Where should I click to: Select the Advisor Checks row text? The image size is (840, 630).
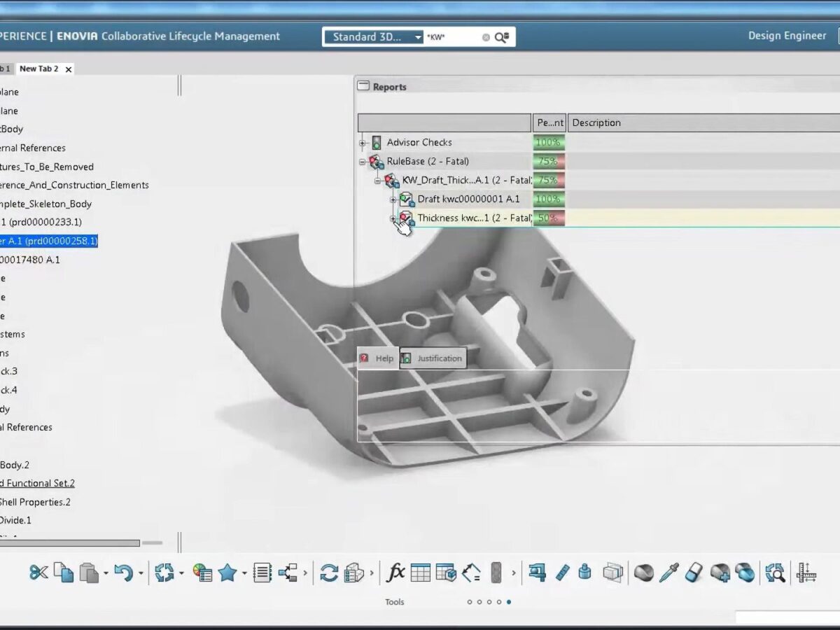point(419,143)
